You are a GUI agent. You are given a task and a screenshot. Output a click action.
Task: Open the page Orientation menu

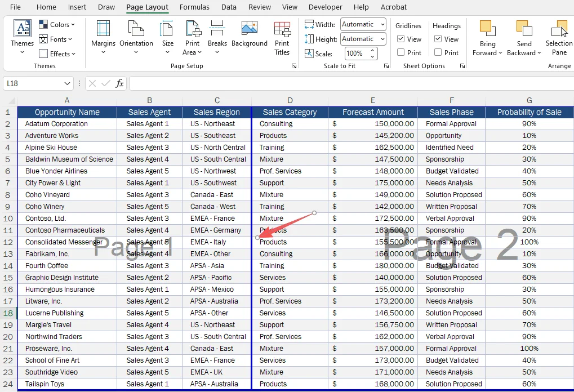coord(136,37)
